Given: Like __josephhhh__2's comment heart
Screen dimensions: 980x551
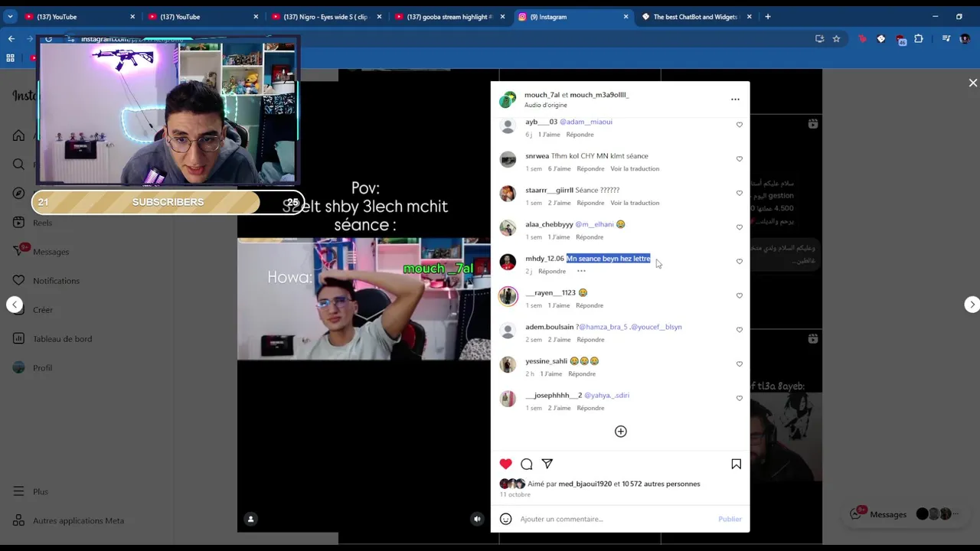Looking at the screenshot, I should pyautogui.click(x=739, y=398).
